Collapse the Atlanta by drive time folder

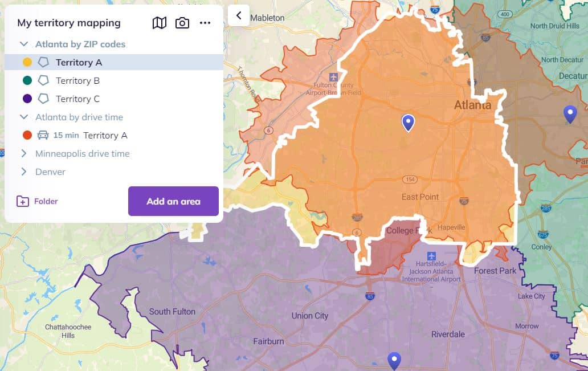tap(24, 117)
